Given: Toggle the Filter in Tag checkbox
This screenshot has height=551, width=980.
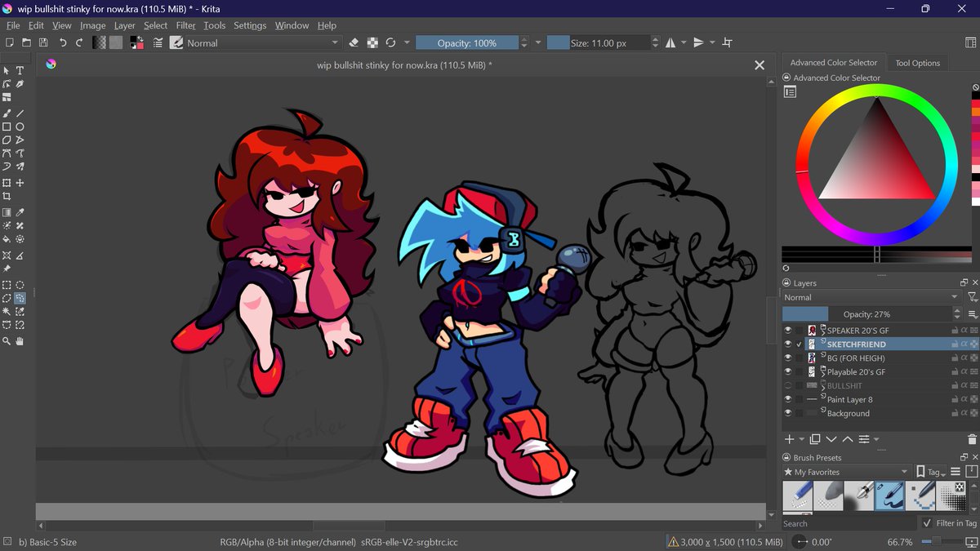Looking at the screenshot, I should coord(927,523).
